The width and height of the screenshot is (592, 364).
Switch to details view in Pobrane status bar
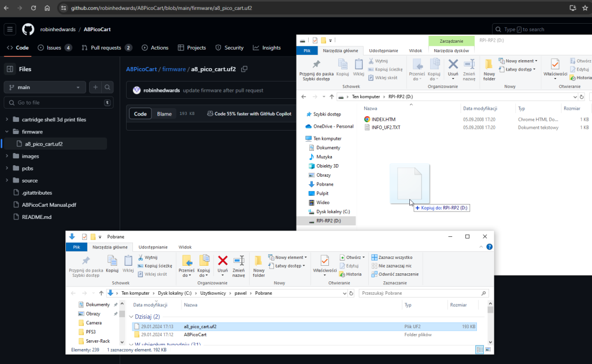[479, 350]
